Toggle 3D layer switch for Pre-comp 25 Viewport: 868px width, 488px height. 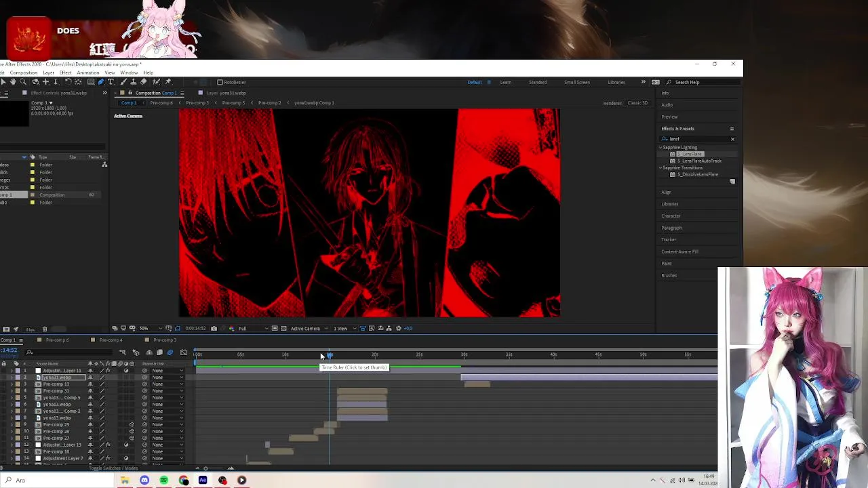coord(132,425)
